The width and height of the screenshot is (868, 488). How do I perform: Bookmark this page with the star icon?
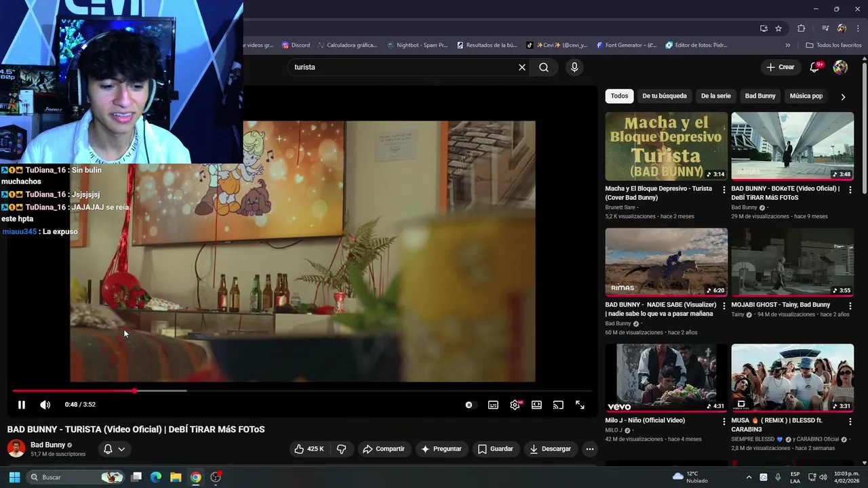(778, 28)
